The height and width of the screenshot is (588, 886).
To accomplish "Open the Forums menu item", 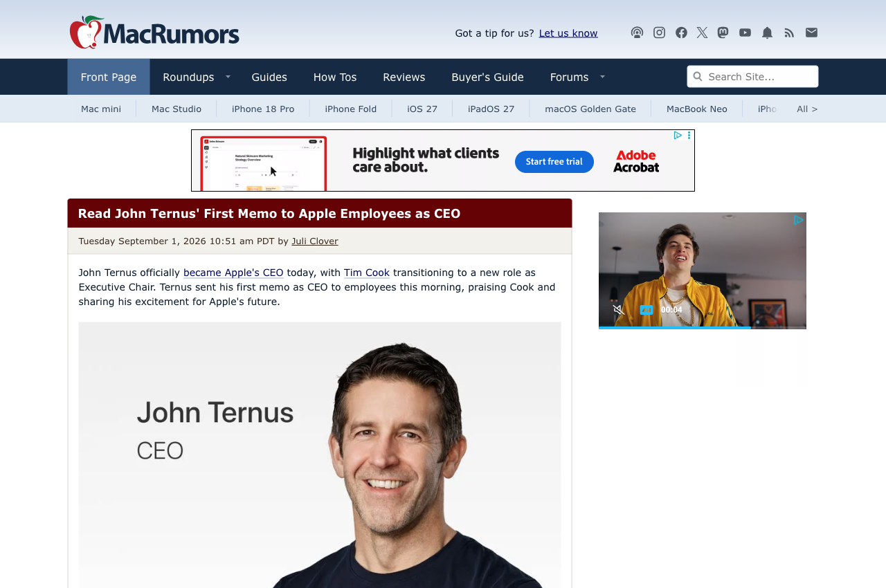I will [x=569, y=77].
